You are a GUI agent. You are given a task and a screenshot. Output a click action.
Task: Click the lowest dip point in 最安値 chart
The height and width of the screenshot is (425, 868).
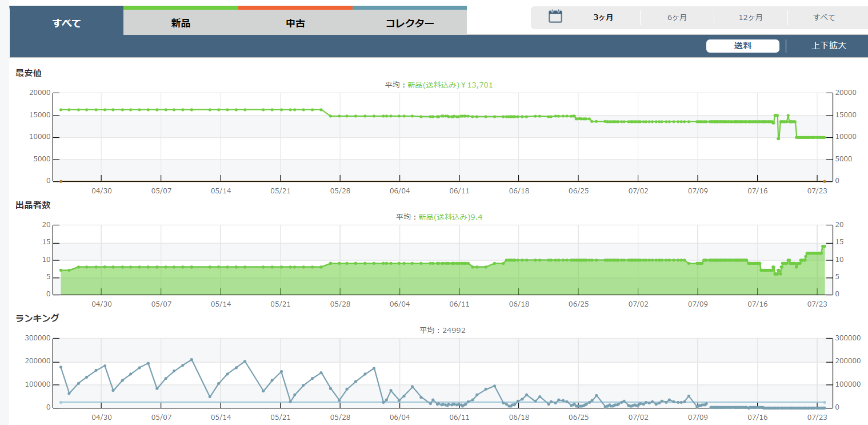tap(778, 138)
